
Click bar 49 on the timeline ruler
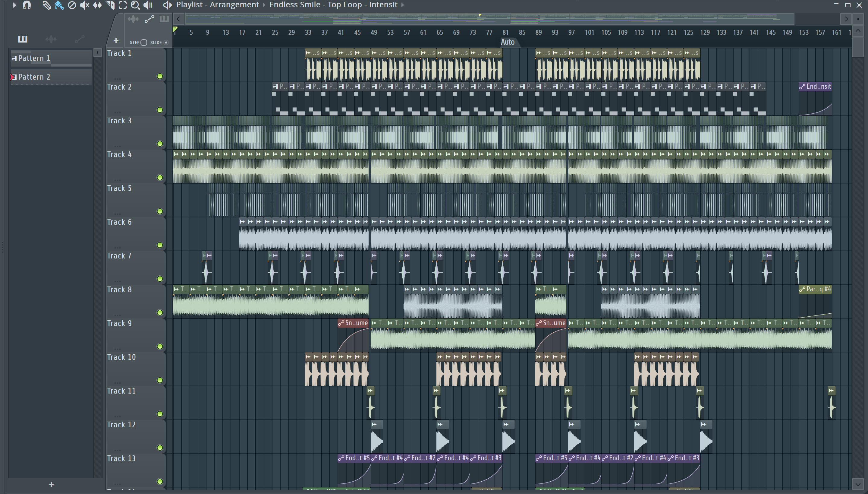point(374,33)
